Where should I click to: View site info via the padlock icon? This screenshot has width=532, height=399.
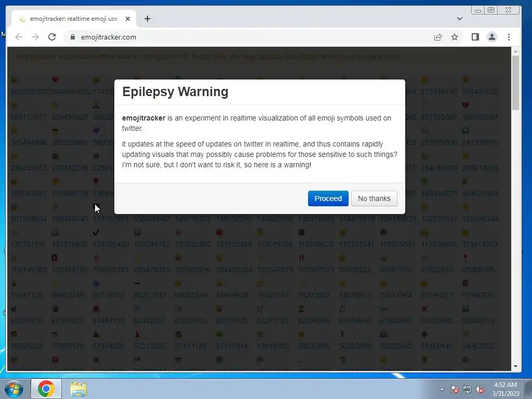point(72,37)
